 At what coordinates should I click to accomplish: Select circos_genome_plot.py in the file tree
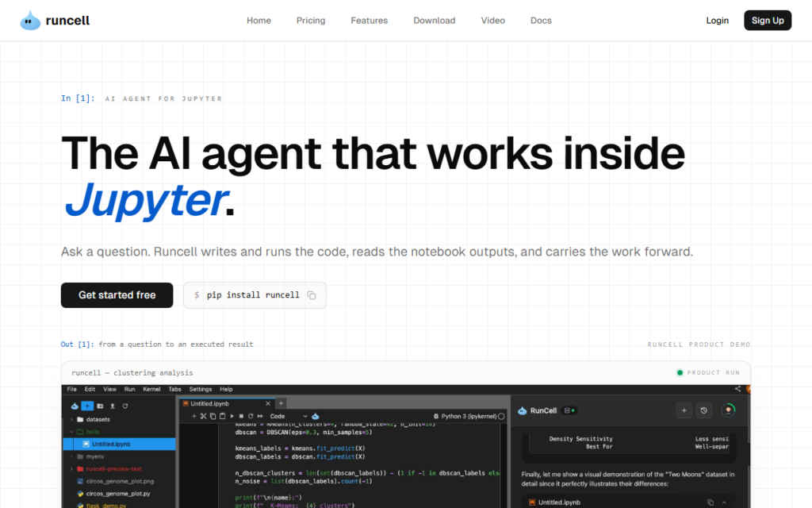coord(119,494)
